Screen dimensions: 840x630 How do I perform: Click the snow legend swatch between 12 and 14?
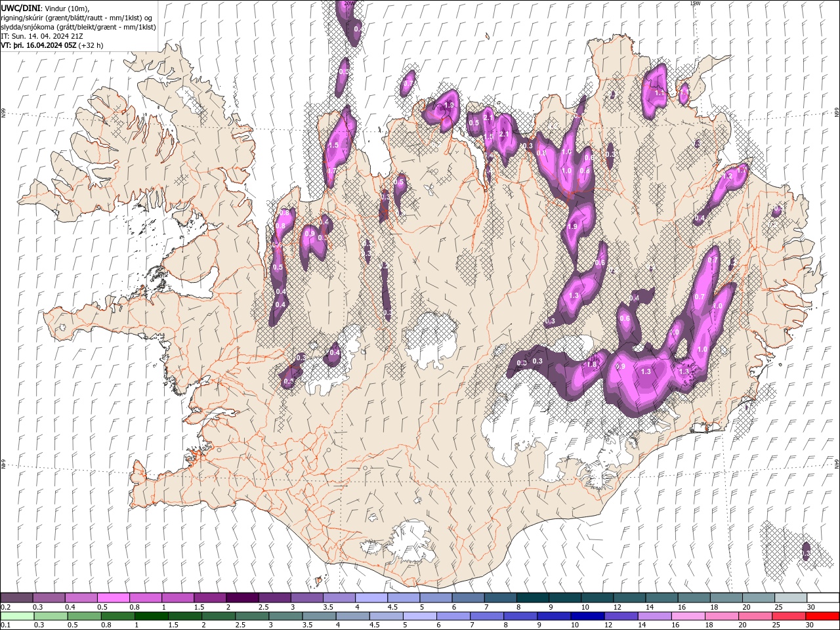630,598
